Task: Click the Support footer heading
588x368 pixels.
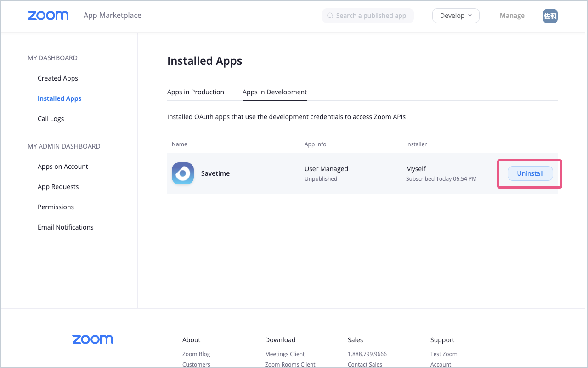Action: (x=442, y=340)
